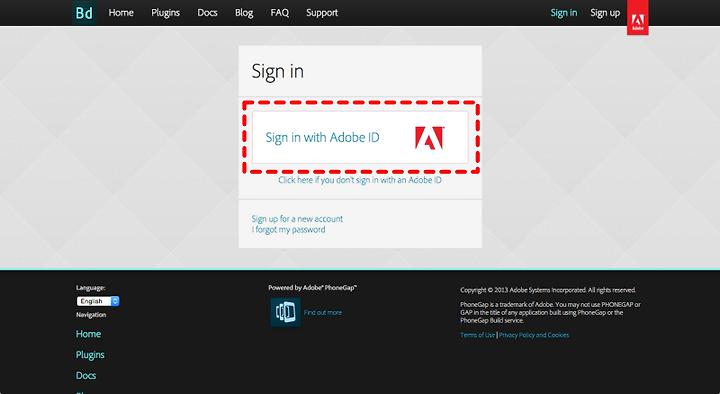
Task: Open Blog in the top navigation
Action: click(244, 13)
